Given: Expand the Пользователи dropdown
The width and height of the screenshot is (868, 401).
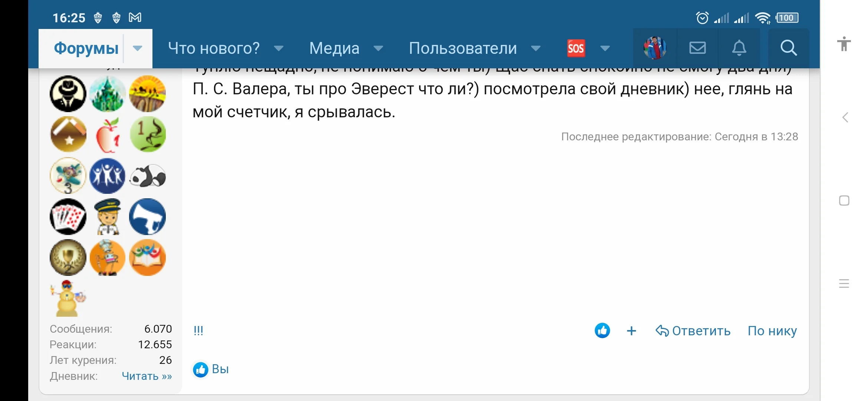Looking at the screenshot, I should tap(536, 48).
